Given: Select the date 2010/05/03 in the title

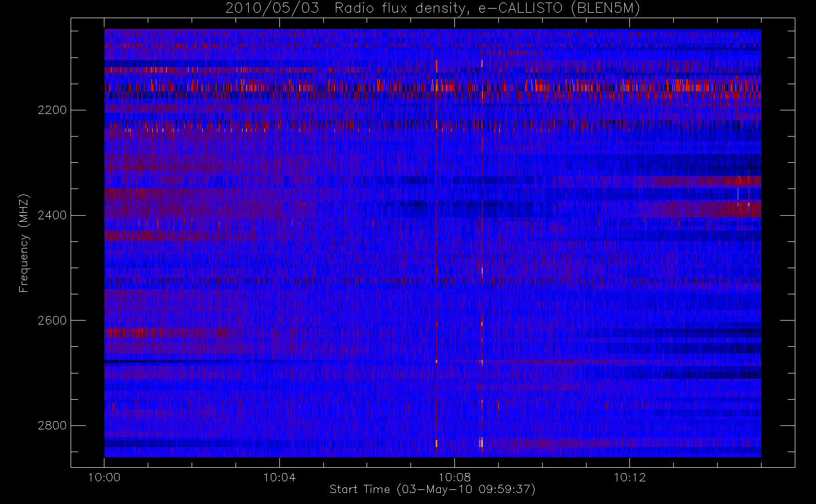Looking at the screenshot, I should click(x=272, y=9).
